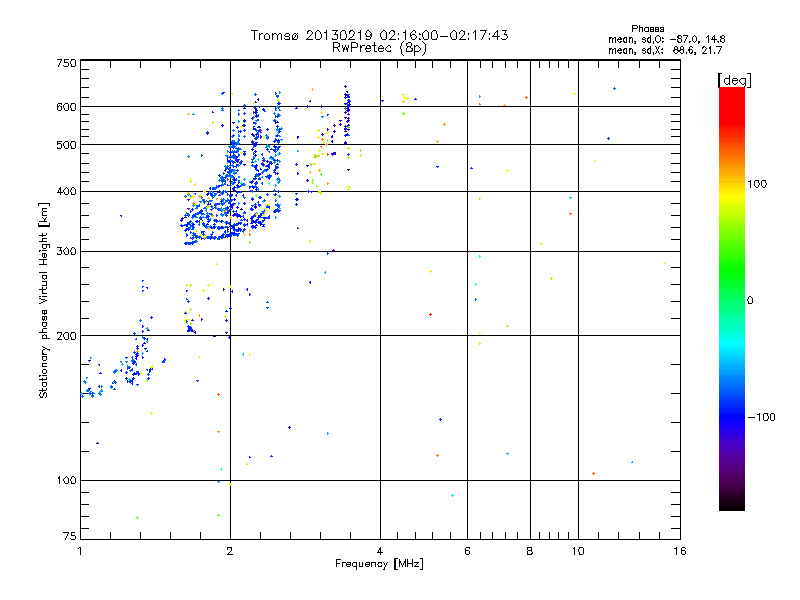Click the x-axis label '4'

click(380, 551)
